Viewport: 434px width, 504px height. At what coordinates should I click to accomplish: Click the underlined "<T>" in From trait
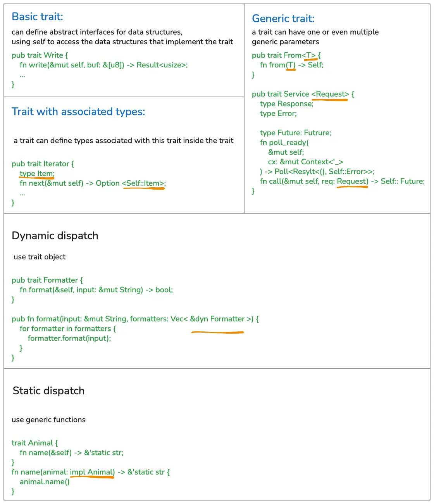(x=311, y=55)
